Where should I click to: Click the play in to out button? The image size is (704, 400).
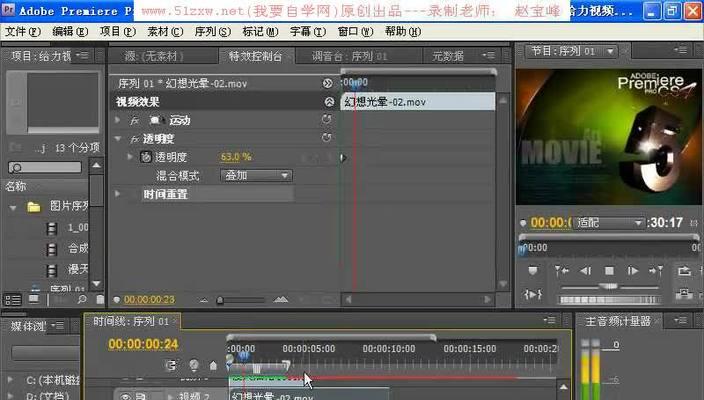pyautogui.click(x=533, y=295)
